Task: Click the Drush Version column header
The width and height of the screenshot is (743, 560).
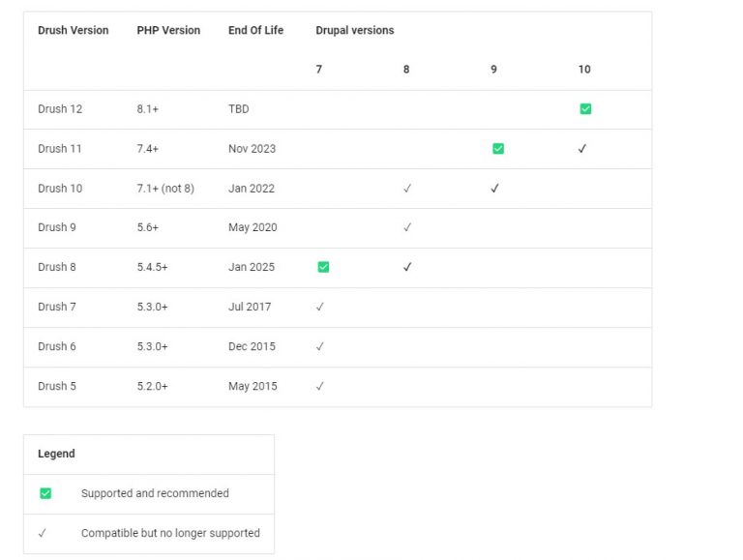Action: coord(74,31)
